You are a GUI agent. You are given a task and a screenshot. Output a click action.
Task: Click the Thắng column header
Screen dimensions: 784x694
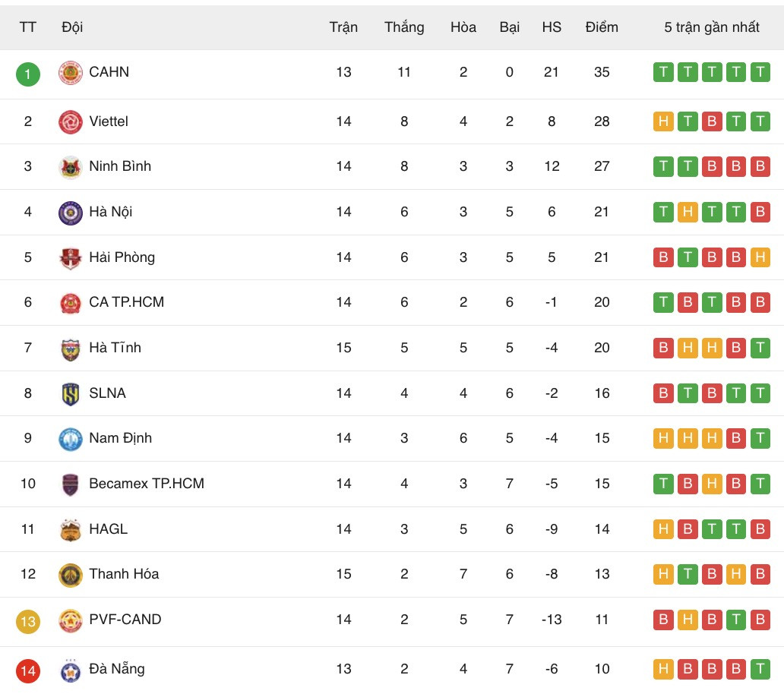point(404,27)
